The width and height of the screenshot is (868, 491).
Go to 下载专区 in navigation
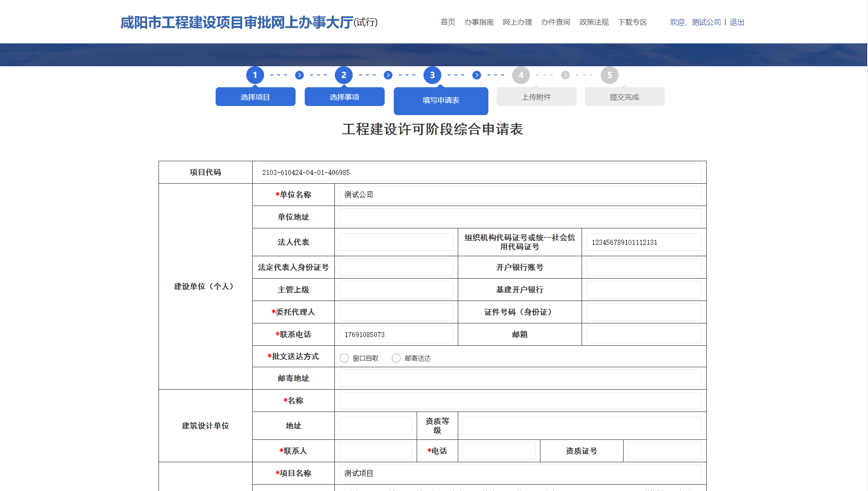point(632,22)
